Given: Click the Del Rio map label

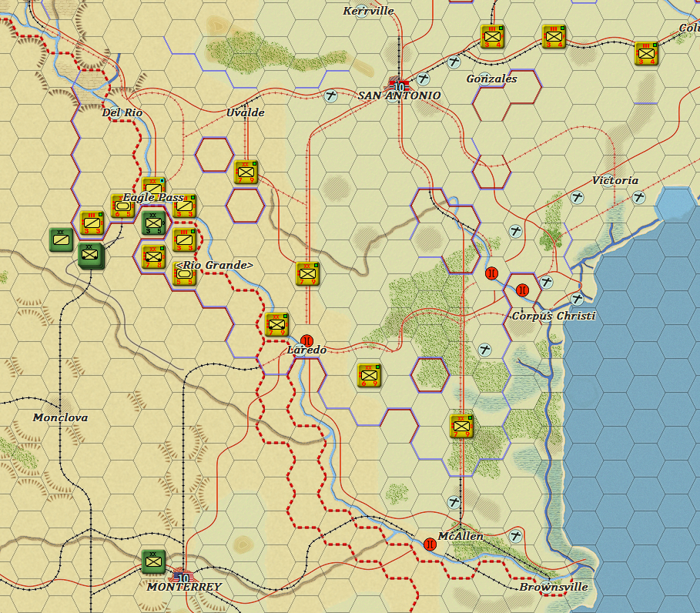Looking at the screenshot, I should click(122, 112).
